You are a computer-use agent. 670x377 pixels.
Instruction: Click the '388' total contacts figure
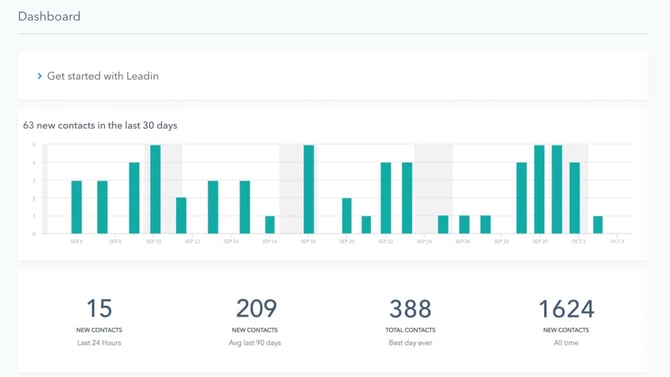click(410, 308)
